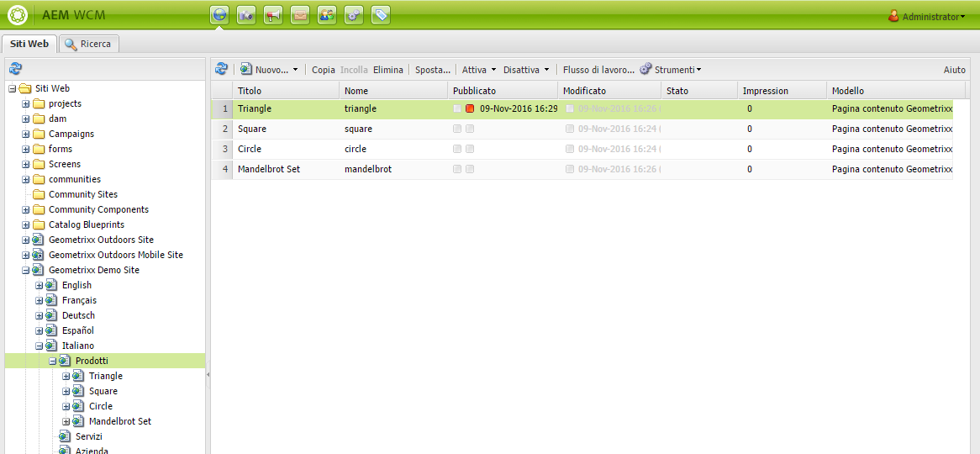
Task: Click the Español page icon
Action: pos(51,330)
